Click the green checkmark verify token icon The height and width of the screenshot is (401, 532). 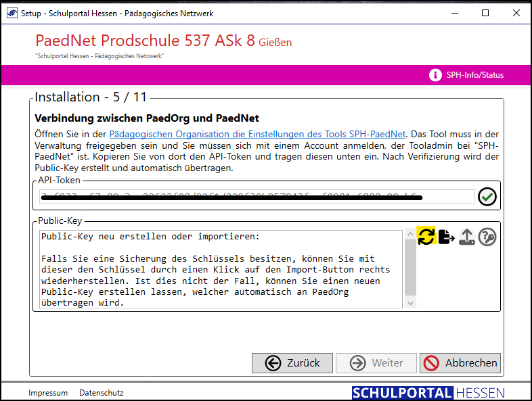pyautogui.click(x=487, y=197)
